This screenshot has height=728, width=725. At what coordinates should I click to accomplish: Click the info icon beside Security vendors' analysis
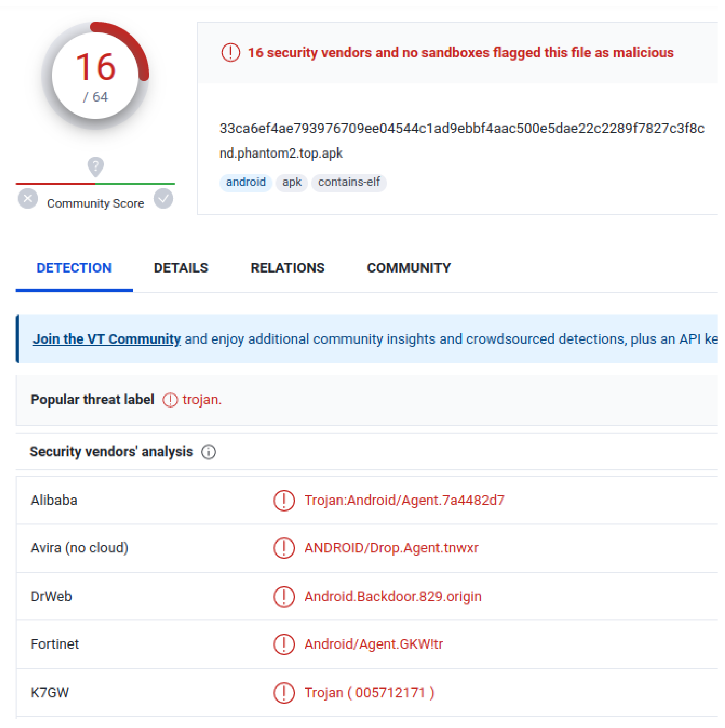click(x=209, y=452)
